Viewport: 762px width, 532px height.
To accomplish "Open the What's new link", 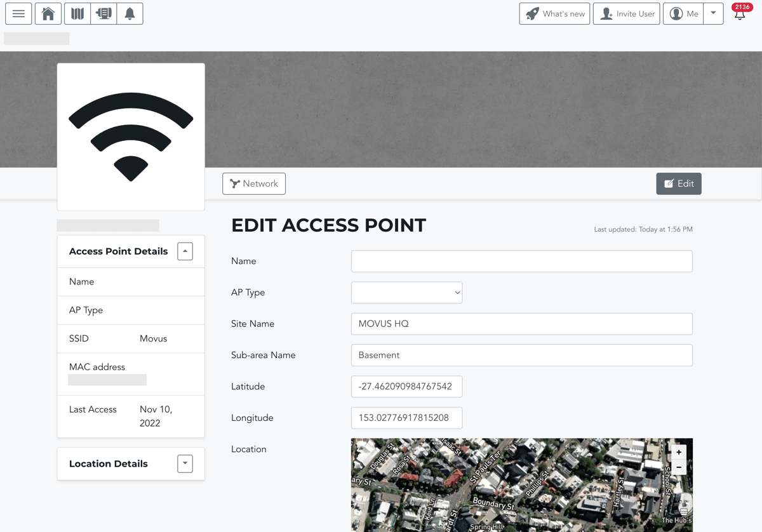I will 554,13.
